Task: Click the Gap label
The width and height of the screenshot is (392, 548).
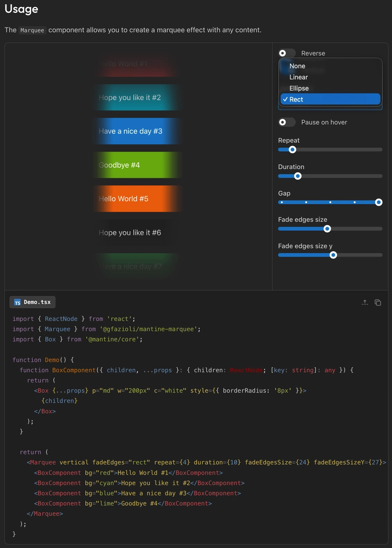Action: [x=284, y=193]
